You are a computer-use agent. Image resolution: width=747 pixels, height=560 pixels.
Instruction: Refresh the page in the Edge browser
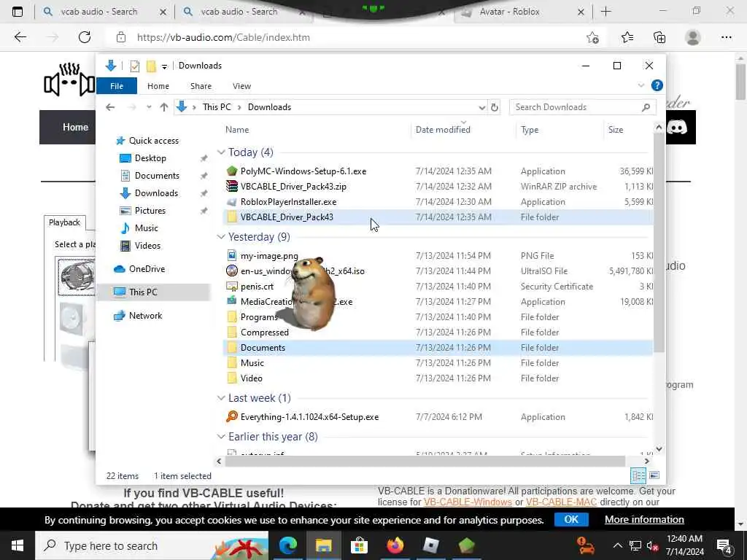pos(85,37)
